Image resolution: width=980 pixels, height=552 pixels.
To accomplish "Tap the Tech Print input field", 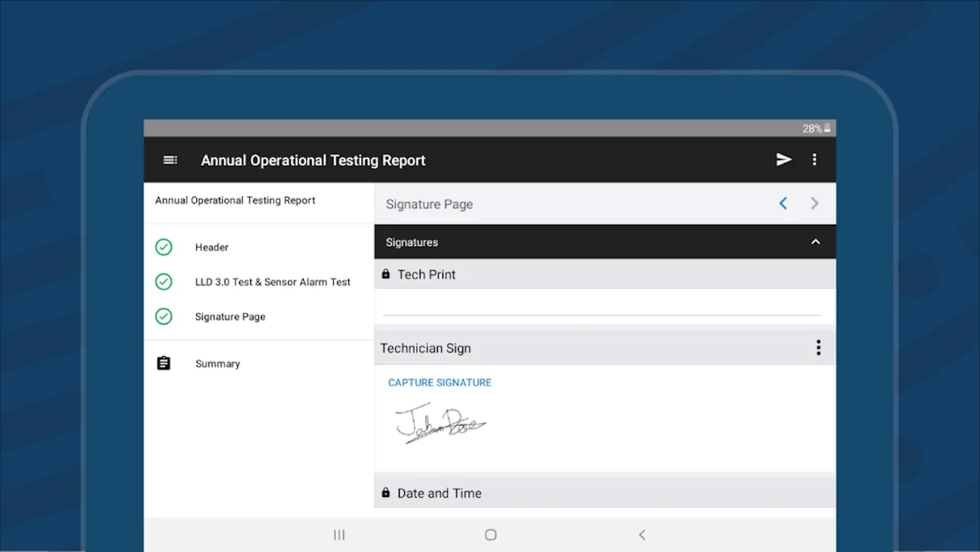I will 602,304.
